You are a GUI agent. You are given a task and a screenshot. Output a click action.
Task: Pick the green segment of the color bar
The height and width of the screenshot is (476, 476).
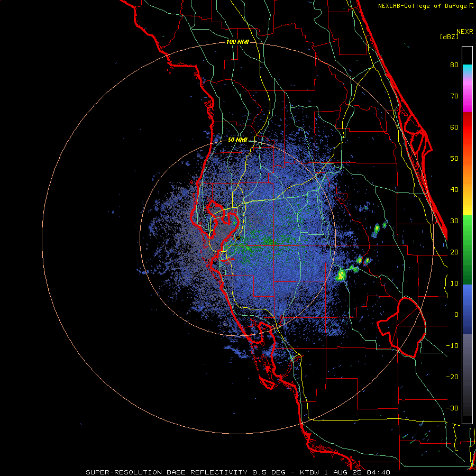pos(467,250)
